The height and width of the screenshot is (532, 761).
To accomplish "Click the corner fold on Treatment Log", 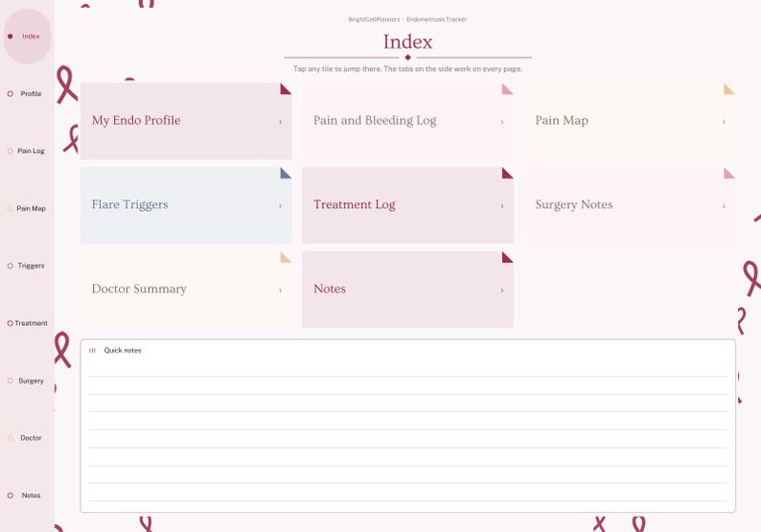I will point(508,173).
